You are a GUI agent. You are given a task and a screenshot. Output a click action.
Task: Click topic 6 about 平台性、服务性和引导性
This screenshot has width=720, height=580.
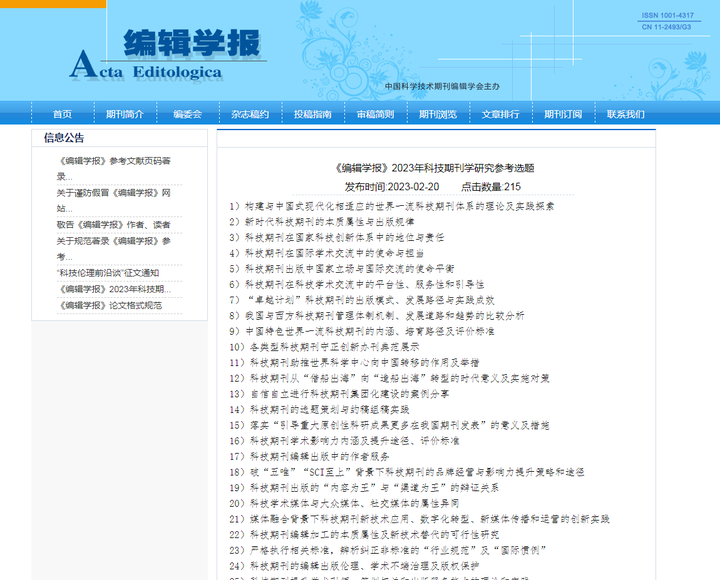click(357, 284)
